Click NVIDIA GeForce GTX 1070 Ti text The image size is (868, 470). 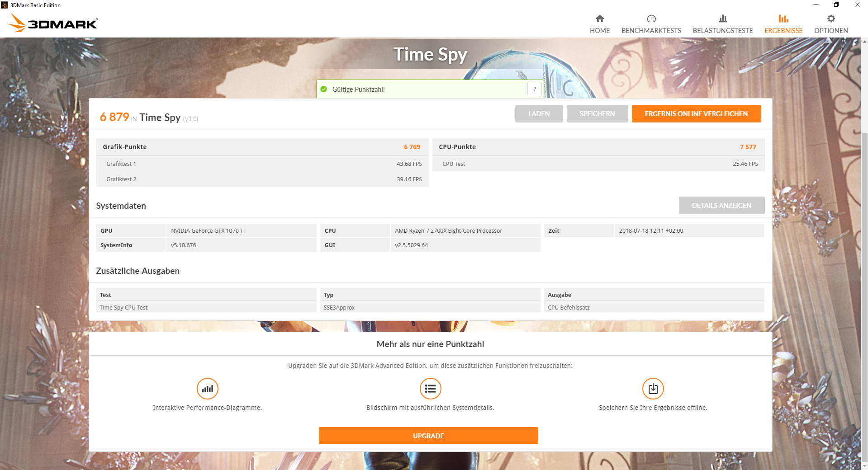click(208, 231)
